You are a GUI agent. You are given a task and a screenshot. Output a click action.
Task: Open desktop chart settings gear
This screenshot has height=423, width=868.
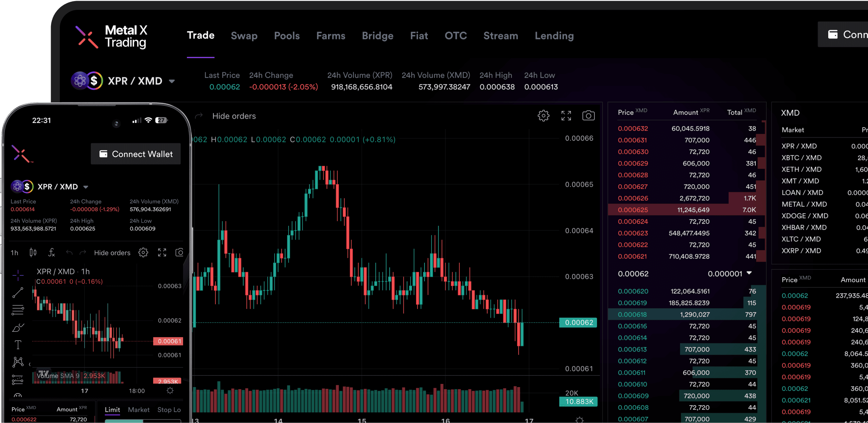(543, 116)
